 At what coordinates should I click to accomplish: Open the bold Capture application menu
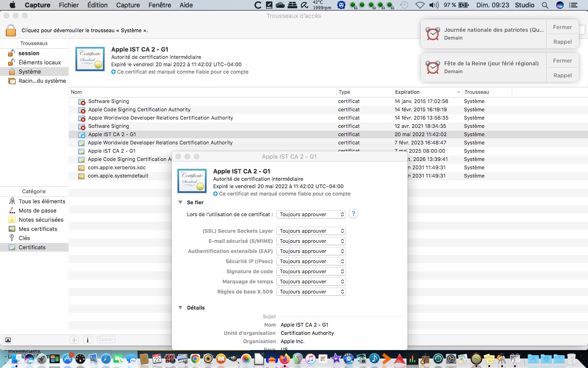tap(38, 5)
